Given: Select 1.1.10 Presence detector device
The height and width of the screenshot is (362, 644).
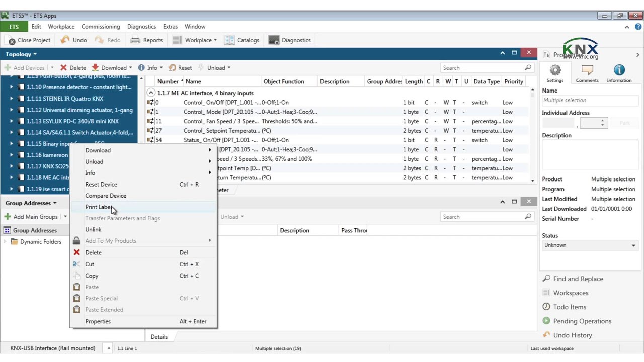Looking at the screenshot, I should point(79,87).
